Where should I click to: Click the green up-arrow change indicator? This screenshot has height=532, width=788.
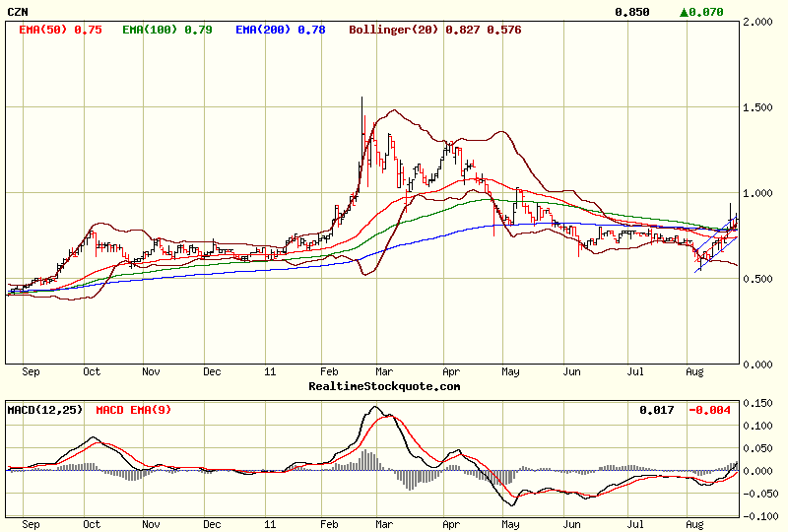coord(686,12)
